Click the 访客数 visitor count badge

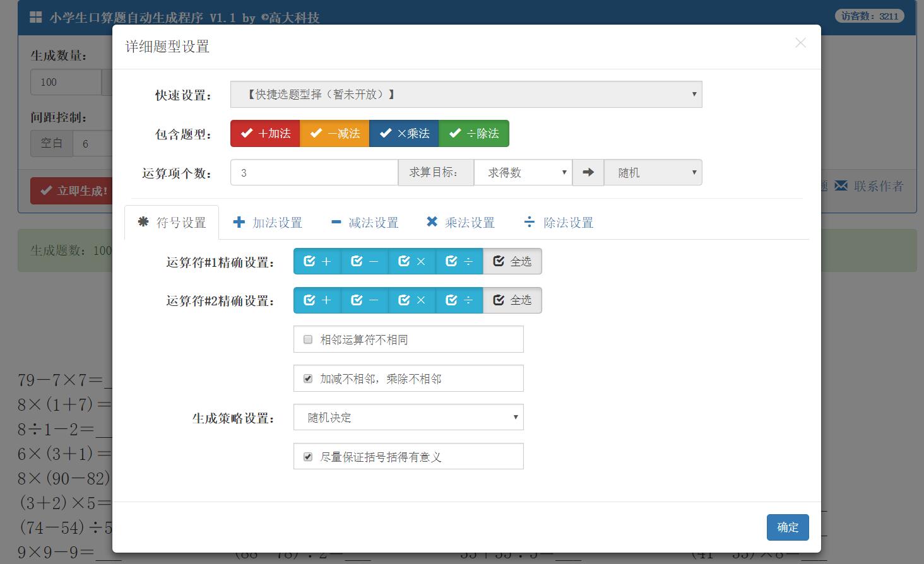(x=870, y=16)
